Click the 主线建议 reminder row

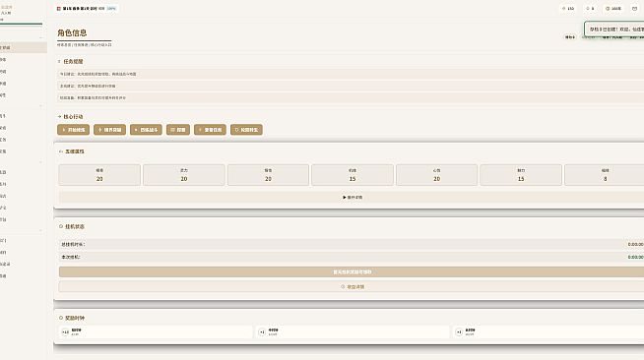352,86
